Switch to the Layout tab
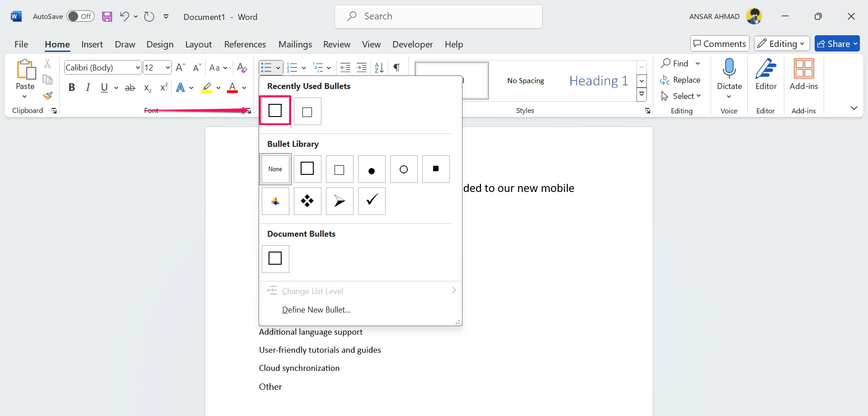Screen dimensions: 868x416 click(198, 44)
